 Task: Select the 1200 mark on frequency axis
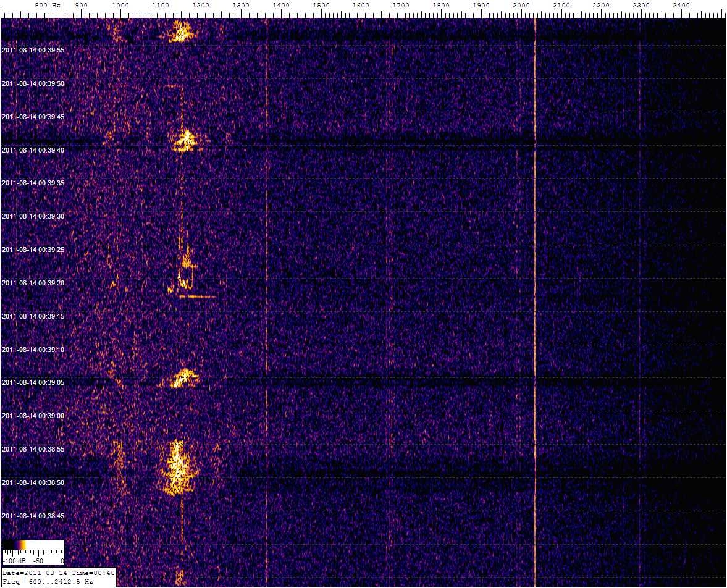coord(201,6)
